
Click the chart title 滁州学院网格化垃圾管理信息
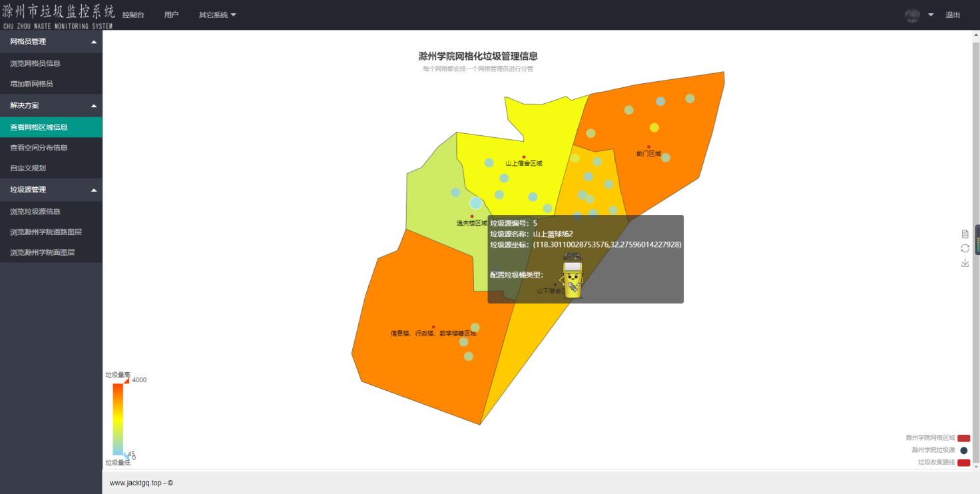tap(478, 57)
